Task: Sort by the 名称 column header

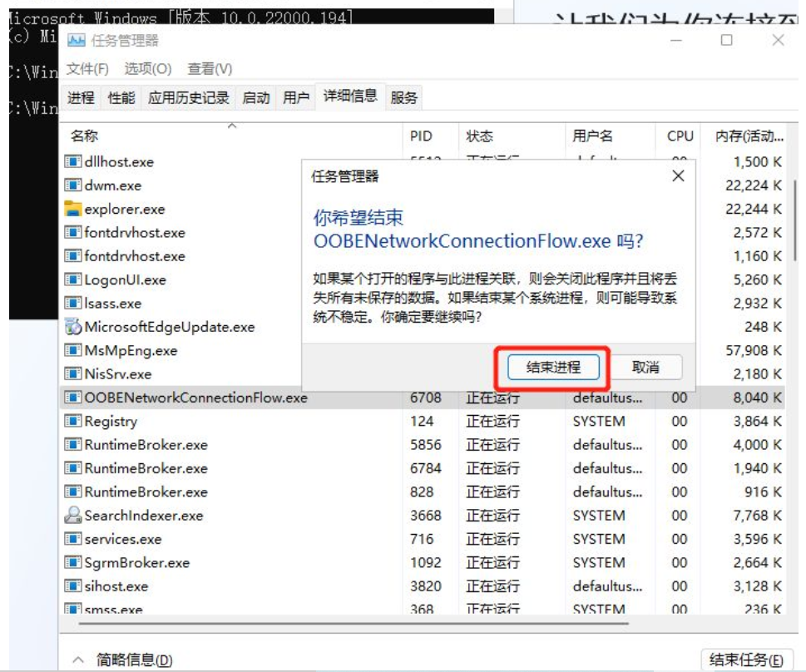Action: 84,136
